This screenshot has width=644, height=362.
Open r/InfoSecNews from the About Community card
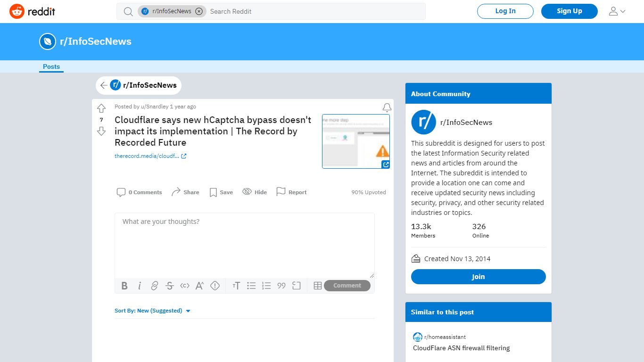[x=466, y=123]
